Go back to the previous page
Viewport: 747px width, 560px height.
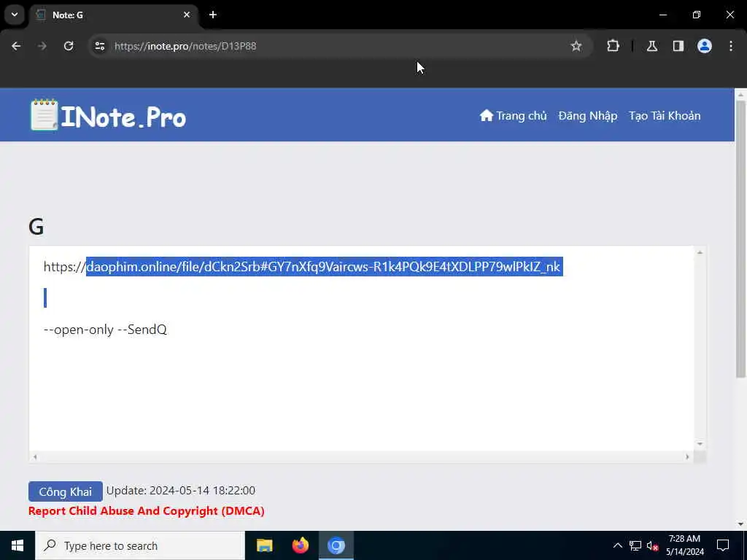tap(16, 46)
